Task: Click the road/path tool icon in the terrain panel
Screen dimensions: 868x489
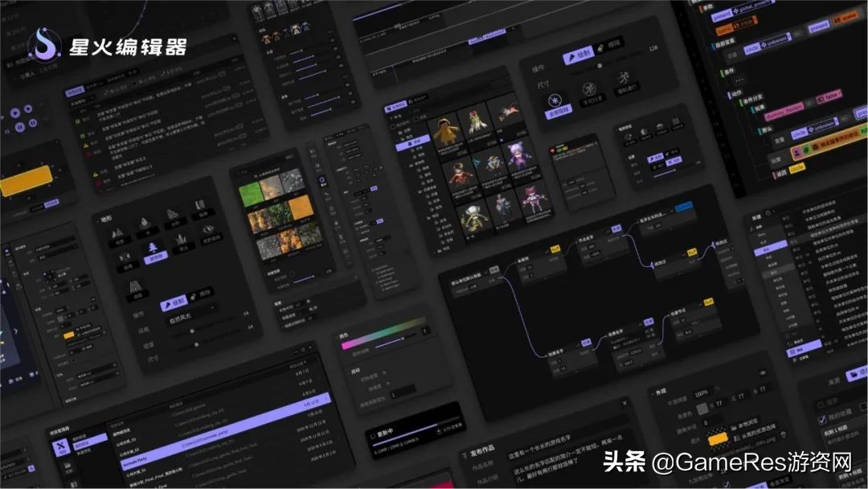Action: click(135, 286)
